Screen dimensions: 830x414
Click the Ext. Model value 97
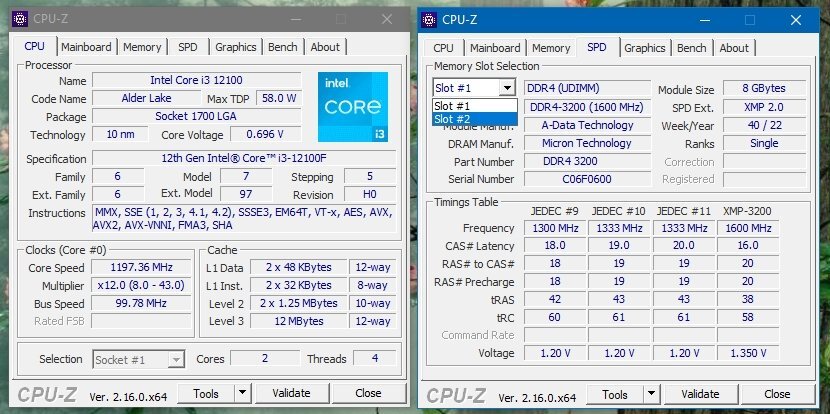[246, 194]
